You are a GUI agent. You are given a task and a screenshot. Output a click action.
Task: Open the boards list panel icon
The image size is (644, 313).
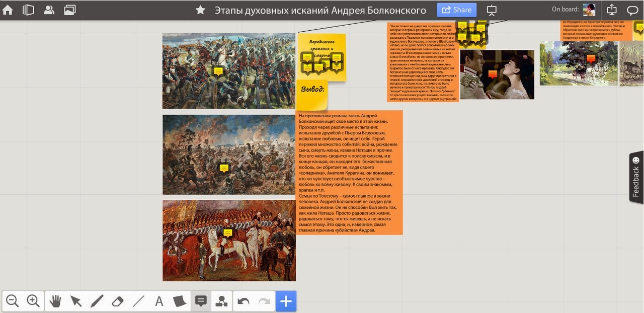28,10
